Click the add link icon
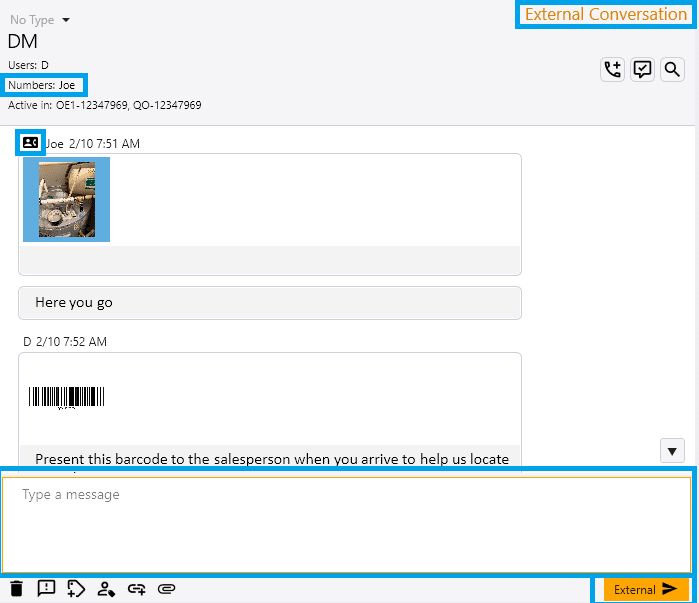 [136, 589]
